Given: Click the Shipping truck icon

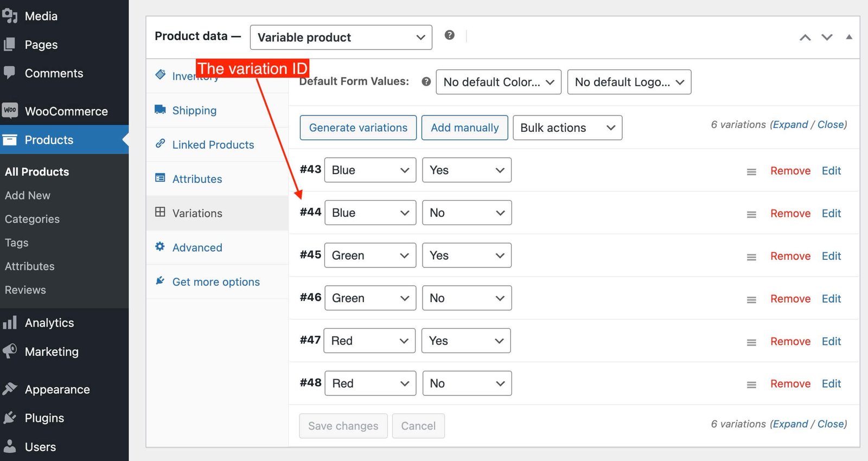Looking at the screenshot, I should click(160, 110).
